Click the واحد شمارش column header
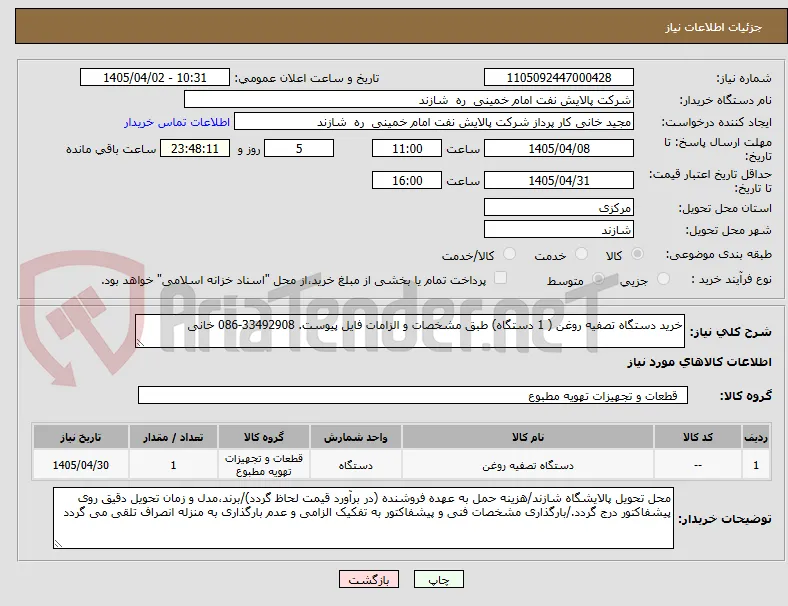 (x=355, y=437)
